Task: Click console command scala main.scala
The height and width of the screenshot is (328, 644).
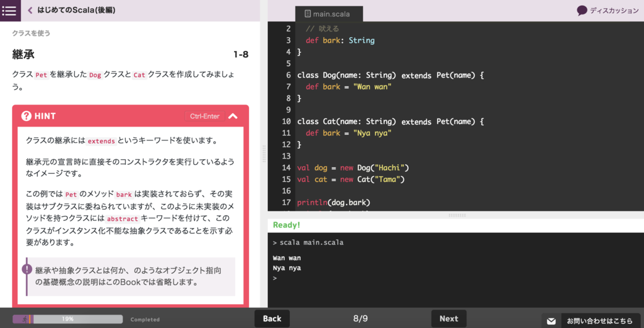Action: tap(311, 242)
